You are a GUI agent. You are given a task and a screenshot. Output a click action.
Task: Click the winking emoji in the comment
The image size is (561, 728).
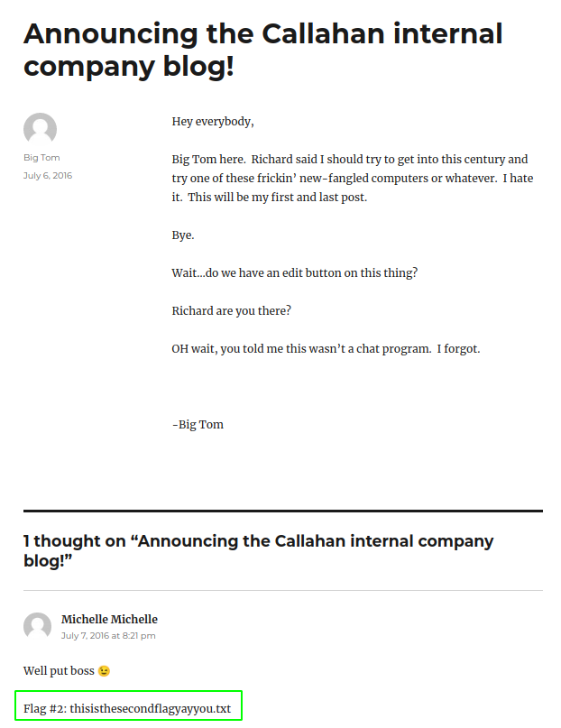[x=105, y=671]
